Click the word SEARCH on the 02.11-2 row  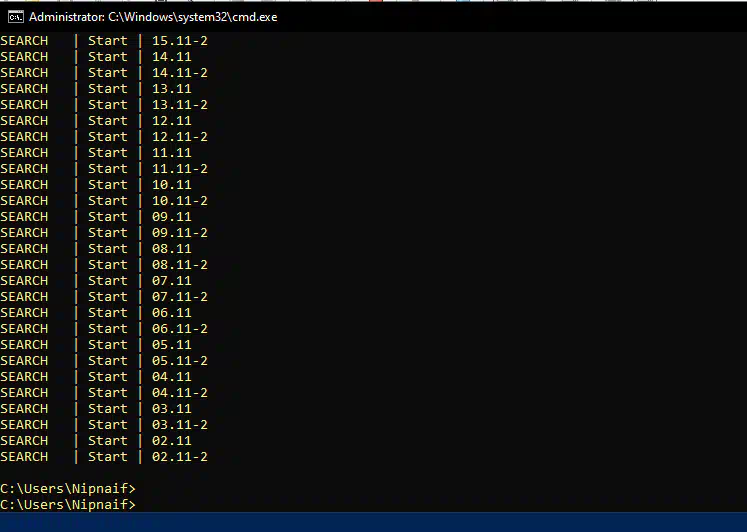coord(24,457)
